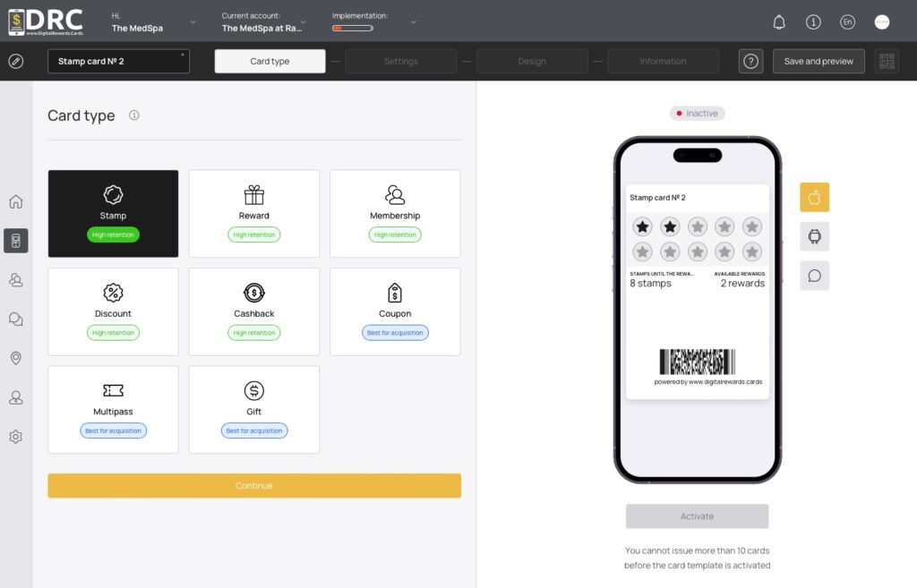Select the Membership card type

pos(395,213)
